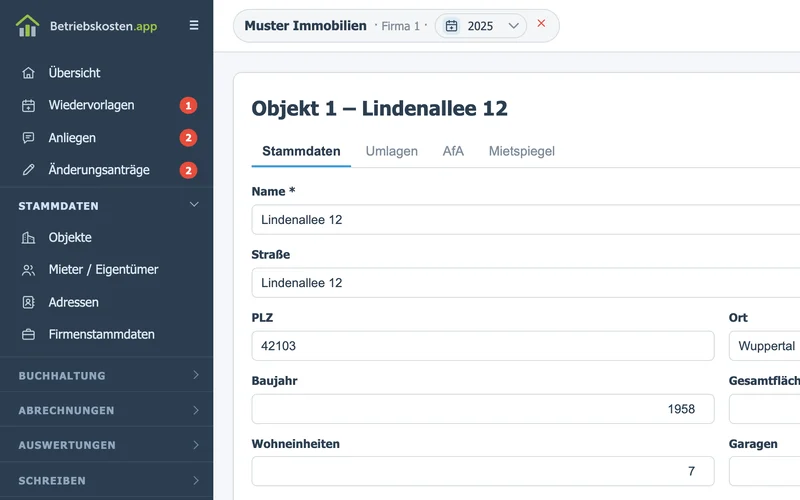Open the Mietspiegel tab
The height and width of the screenshot is (500, 800).
(x=521, y=152)
